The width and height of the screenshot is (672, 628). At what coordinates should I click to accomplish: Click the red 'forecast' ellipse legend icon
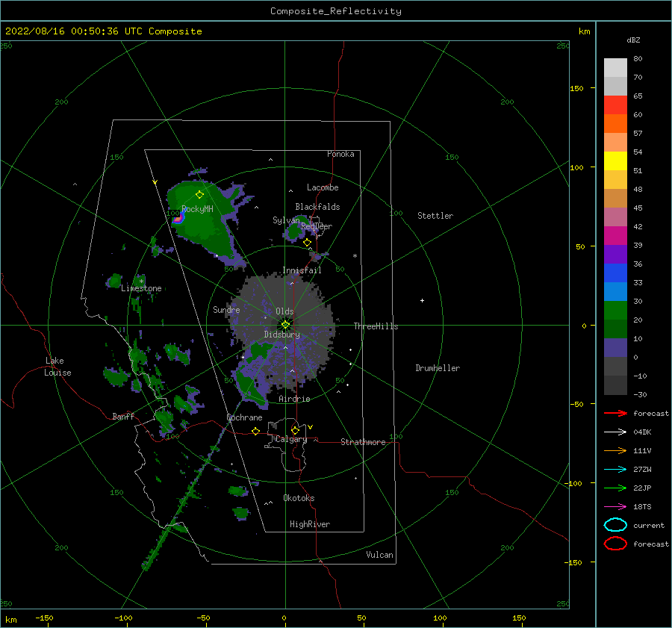(615, 544)
